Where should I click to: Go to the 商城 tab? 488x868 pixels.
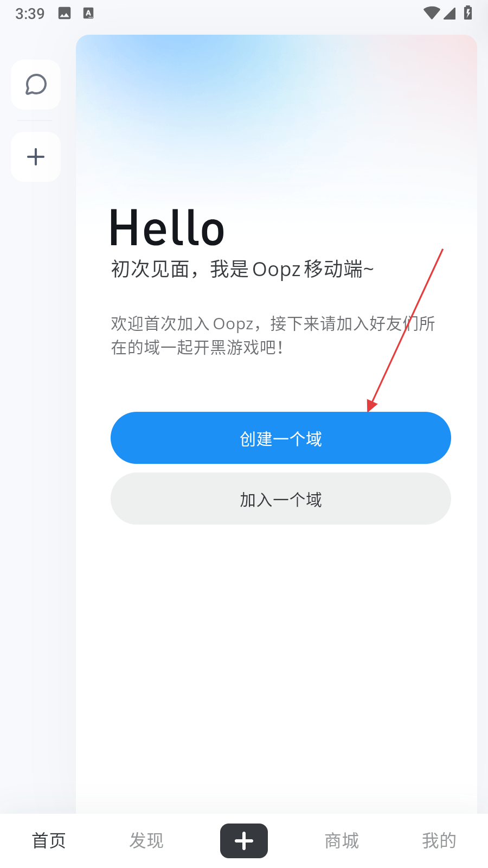[x=342, y=841]
